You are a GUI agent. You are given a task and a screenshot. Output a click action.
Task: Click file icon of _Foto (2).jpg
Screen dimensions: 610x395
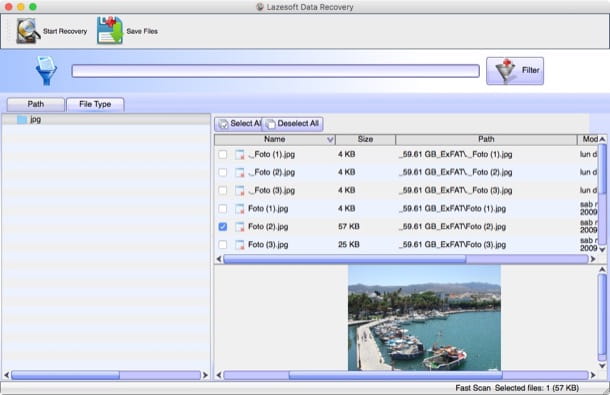click(240, 172)
